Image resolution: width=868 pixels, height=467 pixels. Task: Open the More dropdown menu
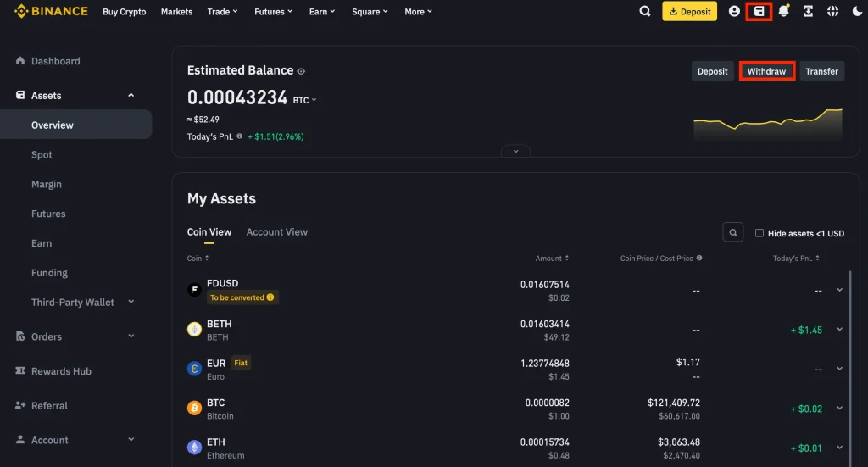point(419,12)
